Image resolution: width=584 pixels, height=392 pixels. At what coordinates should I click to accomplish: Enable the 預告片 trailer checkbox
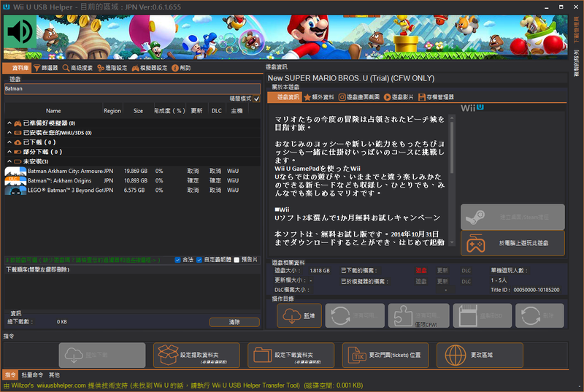237,260
